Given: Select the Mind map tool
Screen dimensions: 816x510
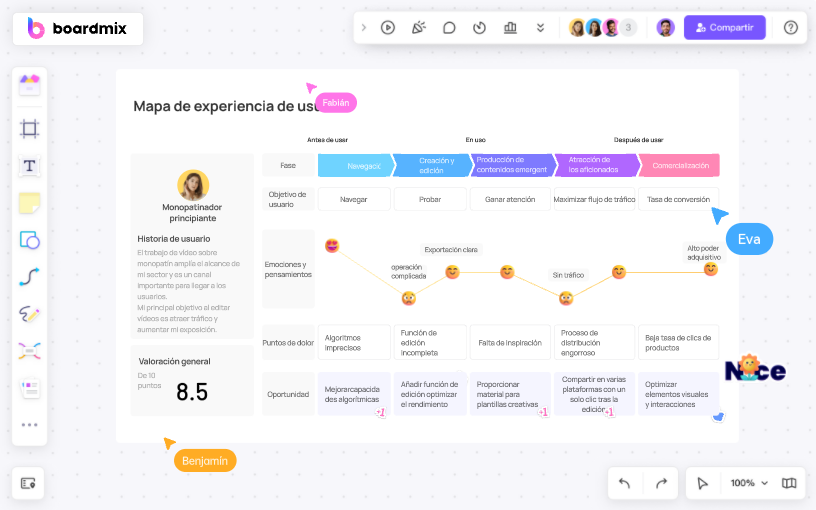Looking at the screenshot, I should pos(30,351).
